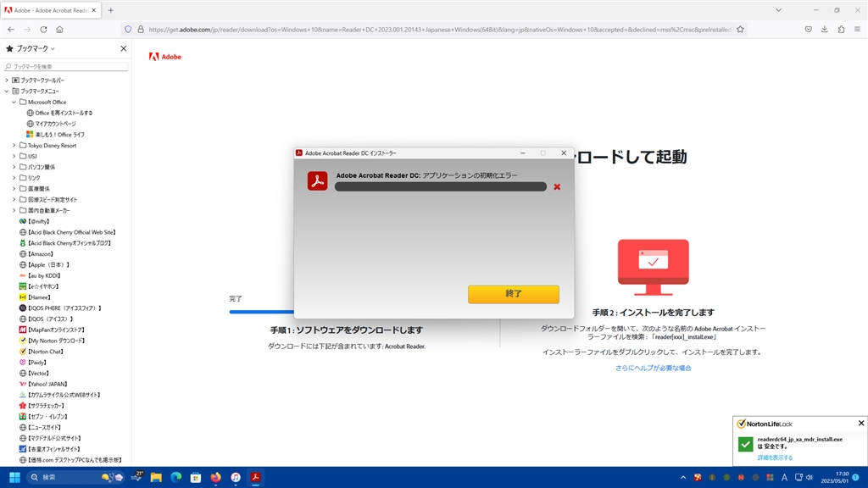Image resolution: width=868 pixels, height=488 pixels.
Task: Click the Firefox address bar URL
Action: click(x=440, y=30)
